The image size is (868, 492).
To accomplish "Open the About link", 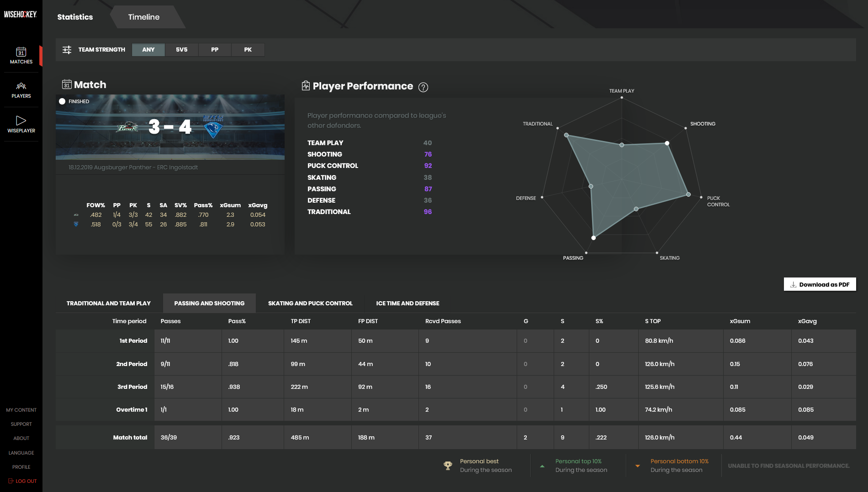I will click(21, 438).
